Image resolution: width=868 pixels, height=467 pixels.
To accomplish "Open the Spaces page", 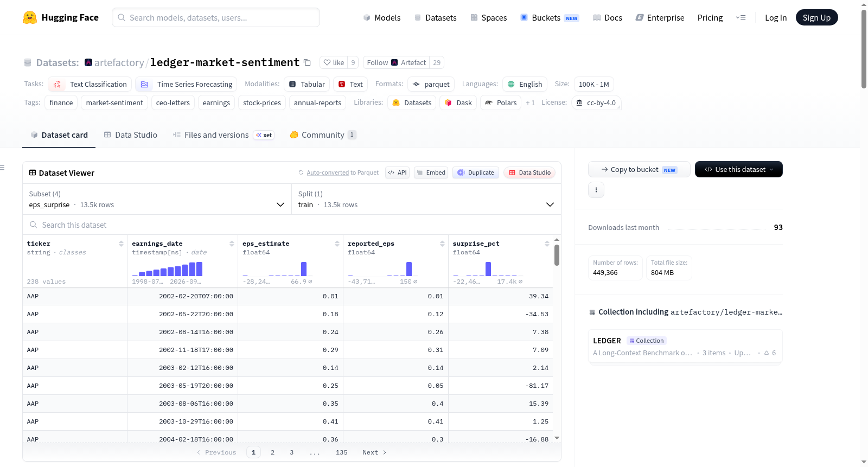I will pos(488,17).
